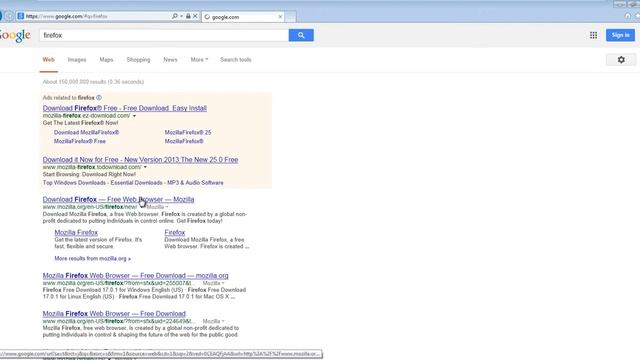The image size is (640, 360).
Task: Click the Get The Latest Firefox® Now text
Action: point(80,123)
